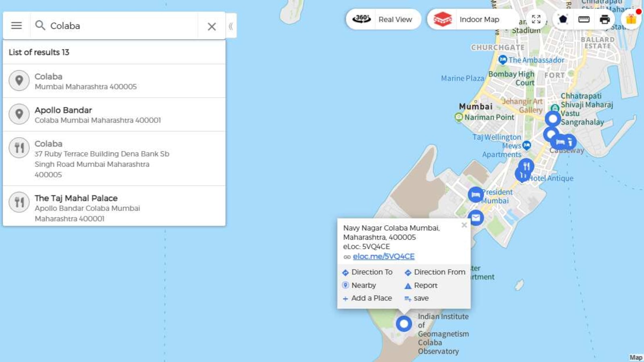
Task: Click the search magnifier icon
Action: coord(40,26)
